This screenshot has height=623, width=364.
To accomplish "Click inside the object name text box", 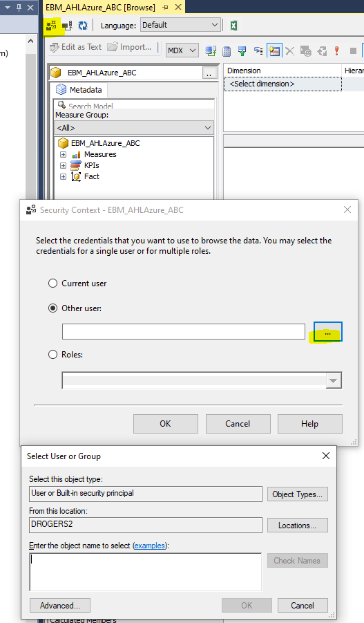I will 145,572.
